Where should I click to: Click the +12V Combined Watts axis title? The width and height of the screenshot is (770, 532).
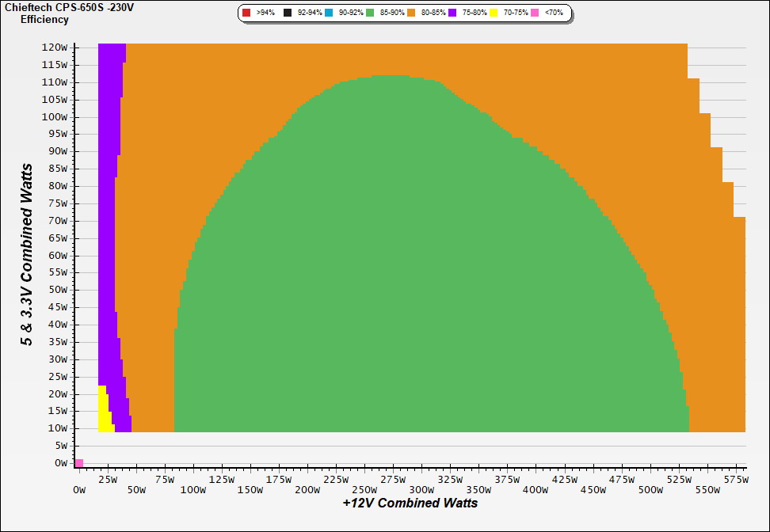(x=410, y=503)
